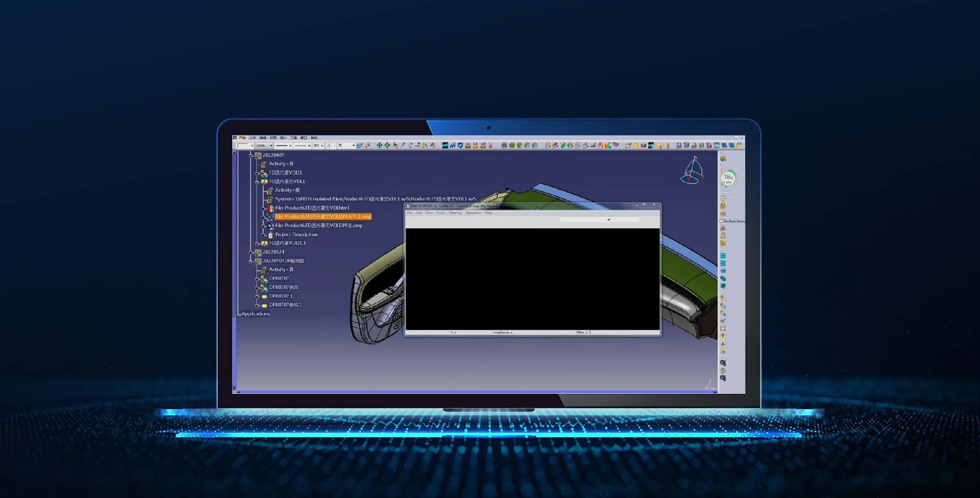Click the 'ies' file export toolbar icon
The height and width of the screenshot is (498, 980).
pos(468,146)
